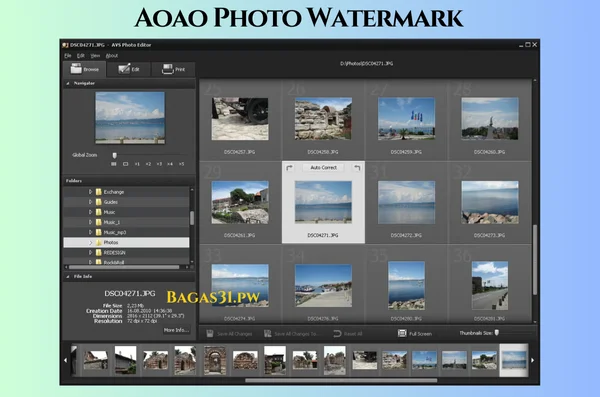Select the highlighted last filmstrip thumbnail
The width and height of the screenshot is (600, 397).
[514, 360]
